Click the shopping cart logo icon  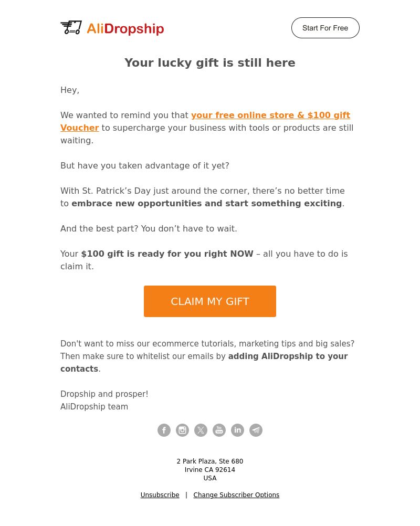coord(71,27)
